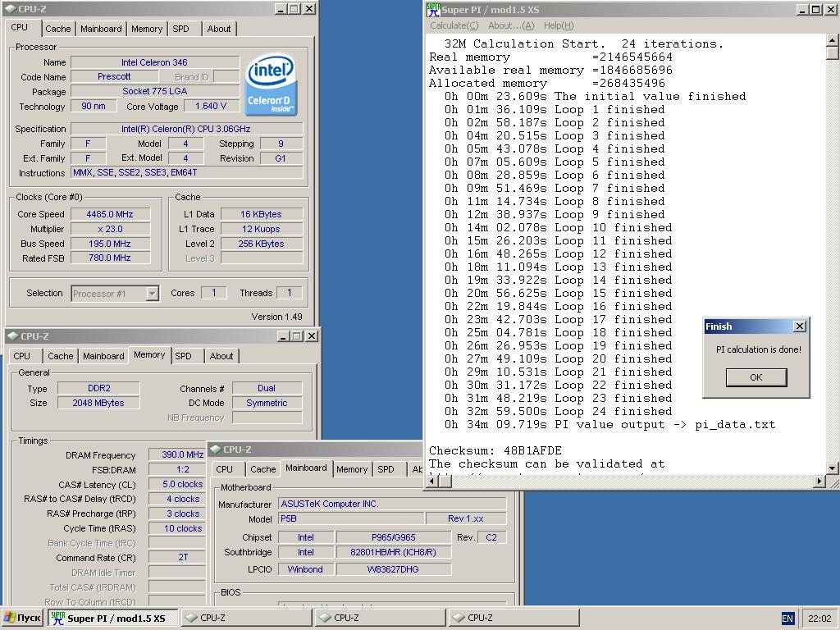
Task: Click the Name field Intel Celeron 346
Action: [x=155, y=62]
